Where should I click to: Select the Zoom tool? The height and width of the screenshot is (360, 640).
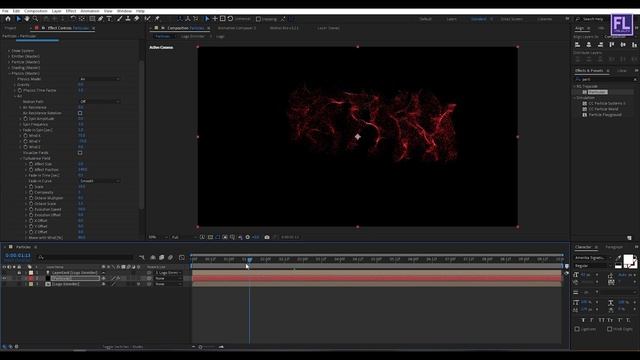pyautogui.click(x=36, y=19)
